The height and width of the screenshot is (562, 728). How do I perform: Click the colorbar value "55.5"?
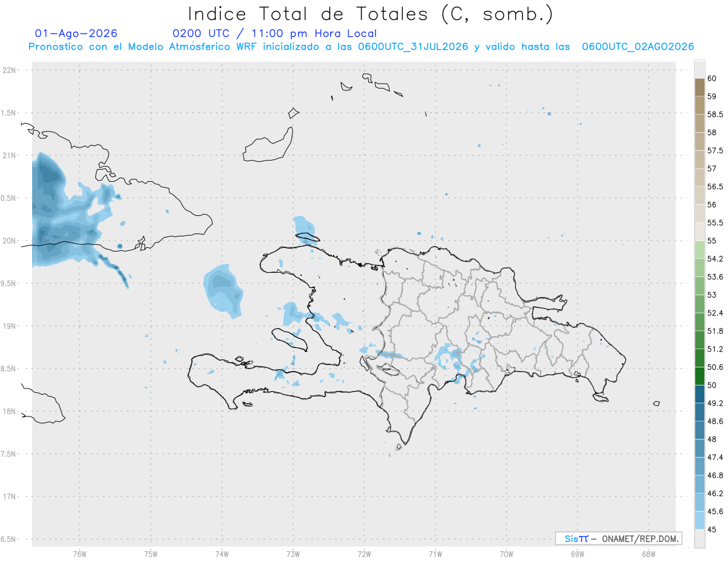715,222
